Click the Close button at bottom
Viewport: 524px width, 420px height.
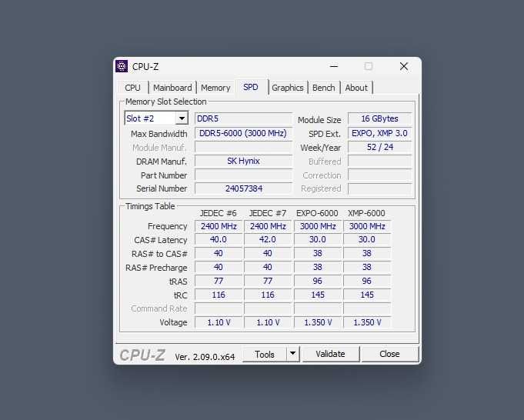coord(389,354)
